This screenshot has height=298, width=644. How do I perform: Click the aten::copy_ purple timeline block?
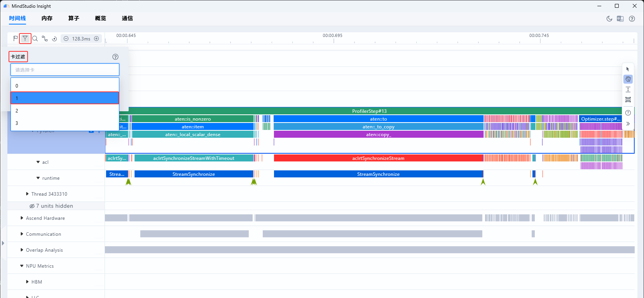coord(379,135)
